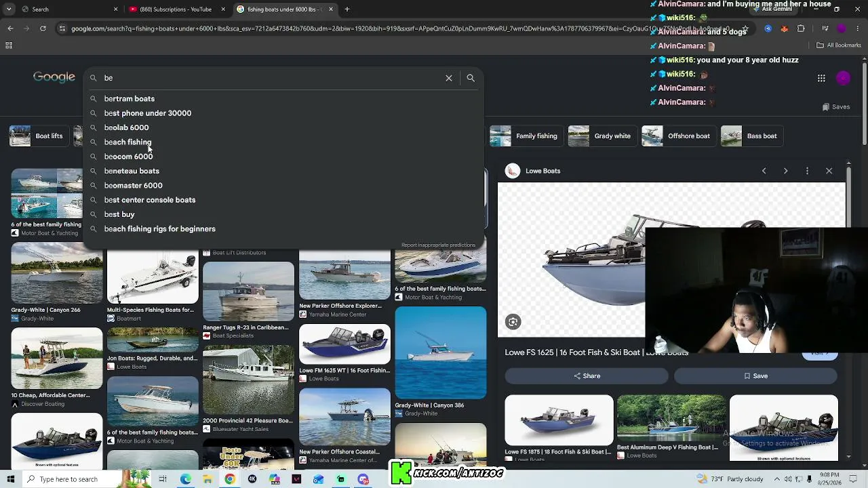Open Chrome three-dot menu

tap(859, 28)
